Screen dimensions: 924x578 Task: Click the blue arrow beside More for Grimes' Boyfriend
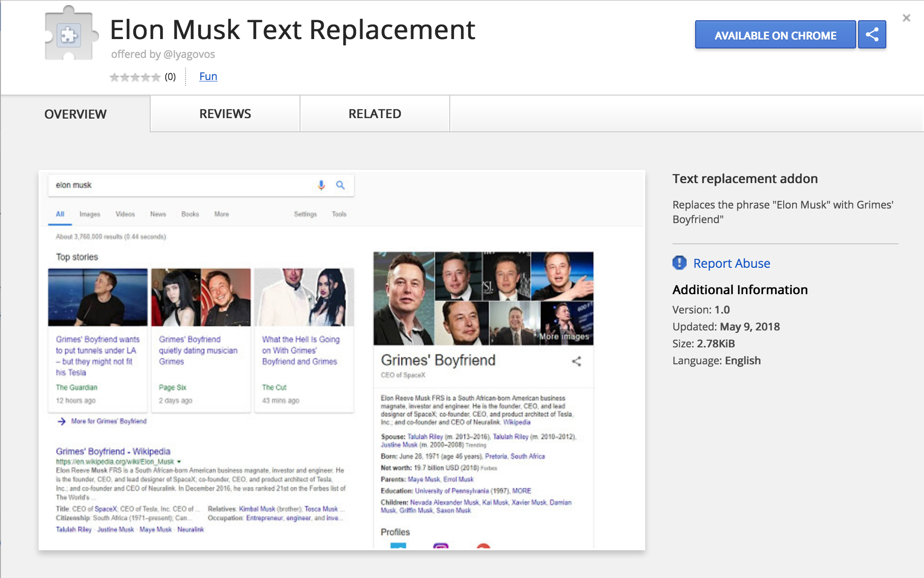(x=61, y=421)
